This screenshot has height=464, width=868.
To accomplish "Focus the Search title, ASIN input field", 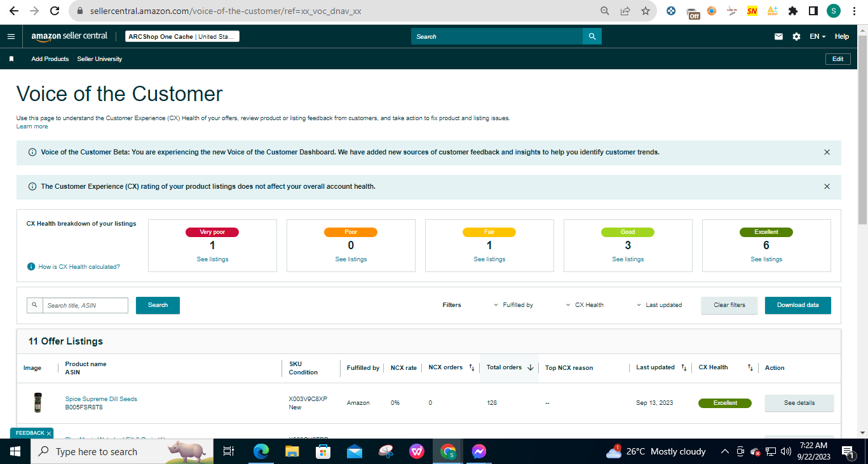I will point(85,306).
